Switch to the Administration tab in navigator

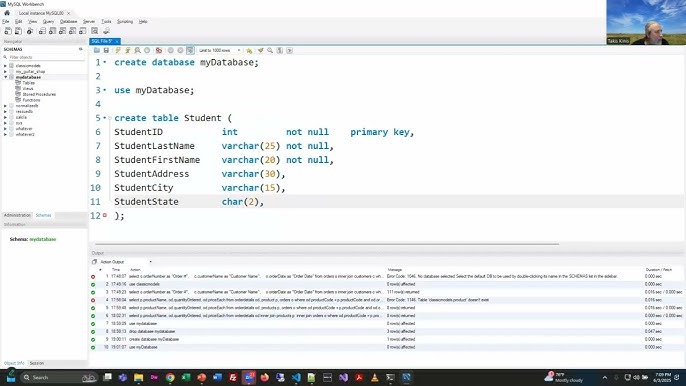(18, 215)
